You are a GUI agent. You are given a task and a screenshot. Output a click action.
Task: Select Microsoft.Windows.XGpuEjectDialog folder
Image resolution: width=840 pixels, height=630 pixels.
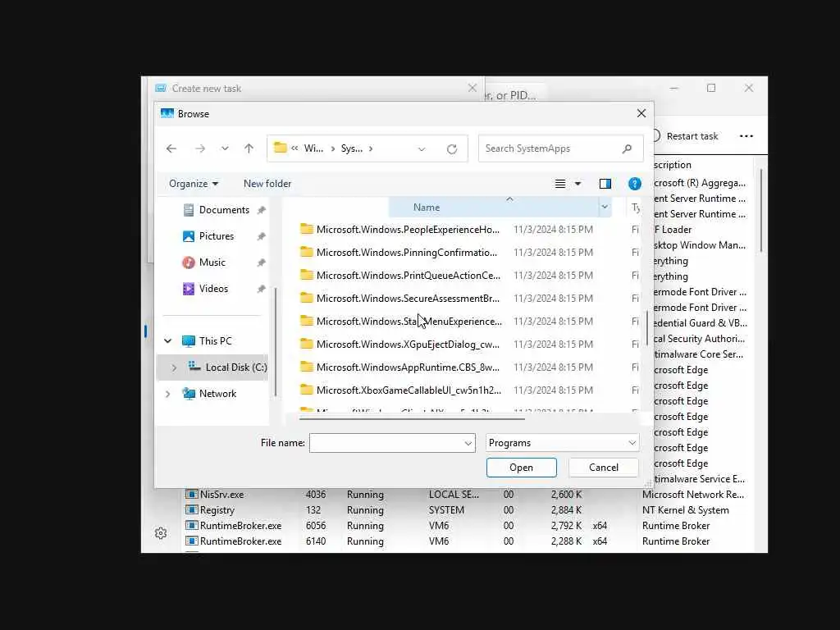coord(407,345)
